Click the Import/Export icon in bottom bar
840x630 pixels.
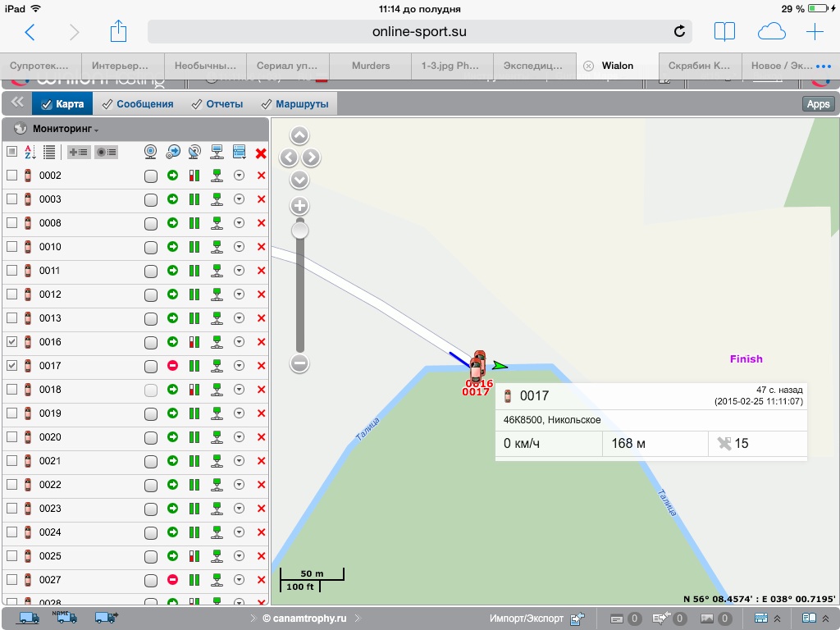577,618
